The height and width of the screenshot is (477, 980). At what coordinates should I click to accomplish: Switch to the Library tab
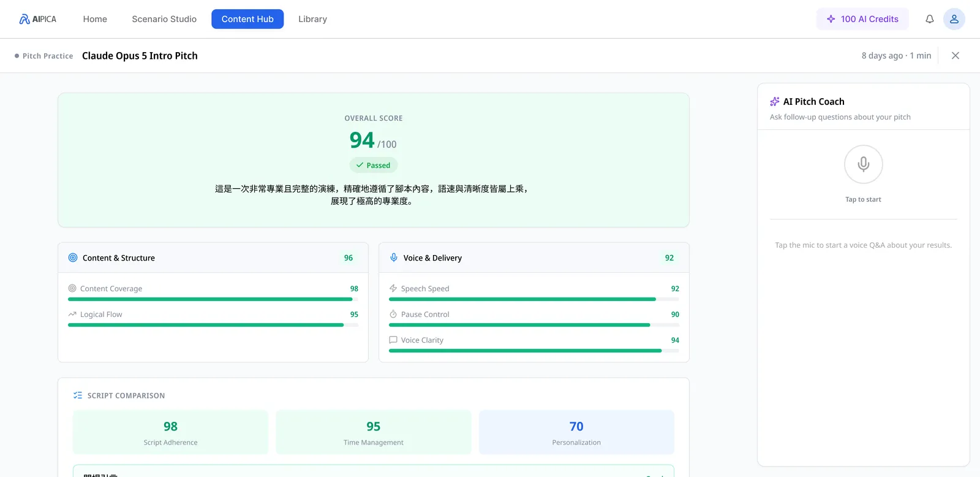312,19
